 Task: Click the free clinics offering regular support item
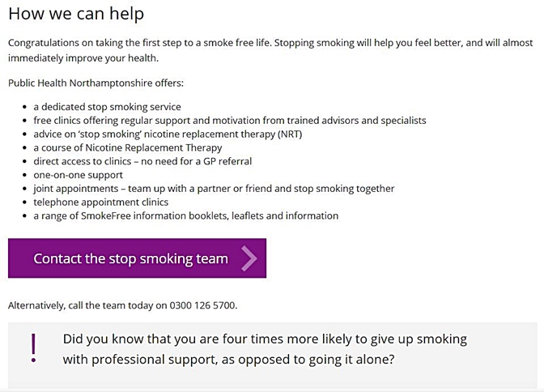(x=229, y=121)
